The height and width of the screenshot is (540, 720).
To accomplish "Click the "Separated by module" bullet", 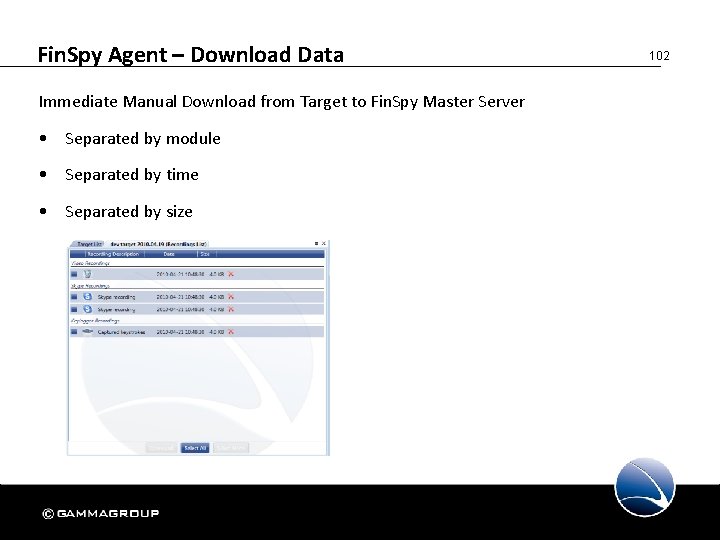I will [x=142, y=139].
